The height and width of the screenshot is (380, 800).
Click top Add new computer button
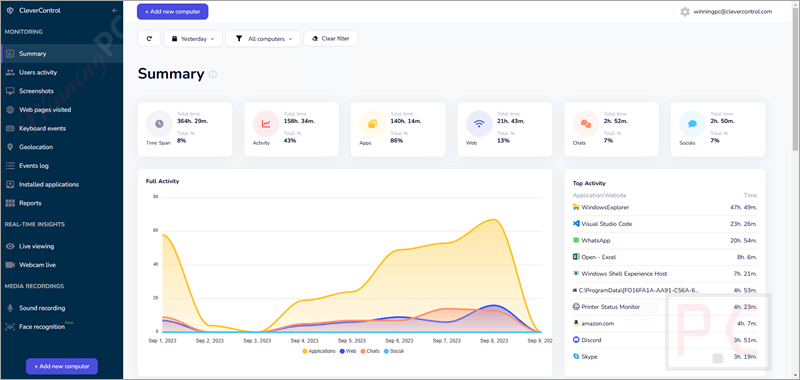172,11
